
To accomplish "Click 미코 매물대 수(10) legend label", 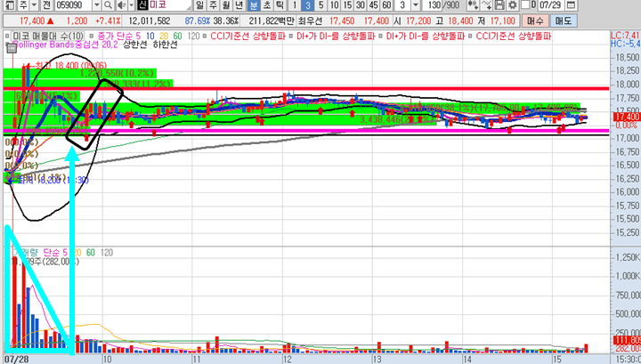I will (x=48, y=36).
